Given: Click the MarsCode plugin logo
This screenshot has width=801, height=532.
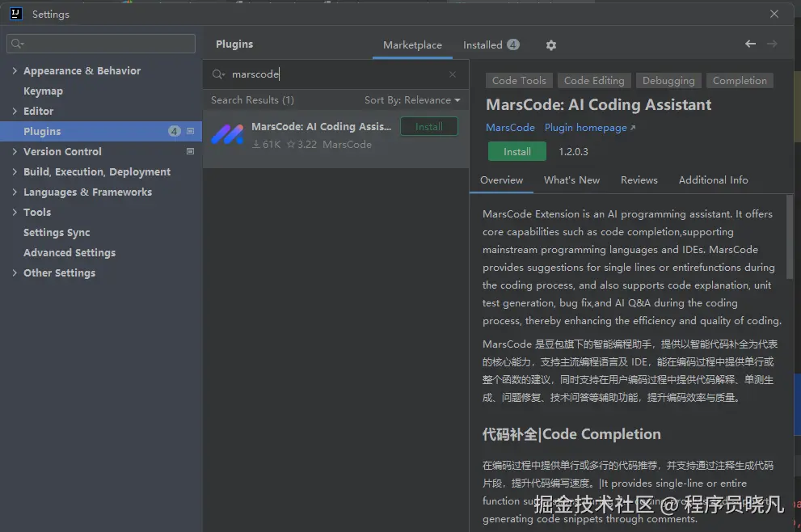Looking at the screenshot, I should [x=227, y=135].
